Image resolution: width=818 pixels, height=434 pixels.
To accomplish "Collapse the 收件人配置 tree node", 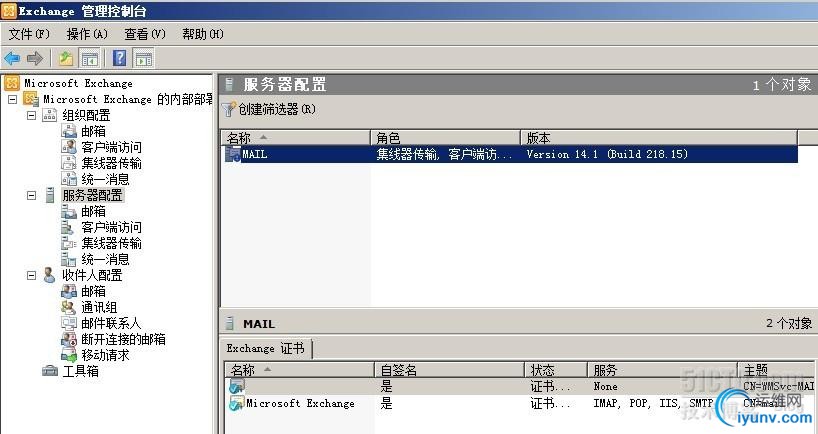I will coord(31,275).
